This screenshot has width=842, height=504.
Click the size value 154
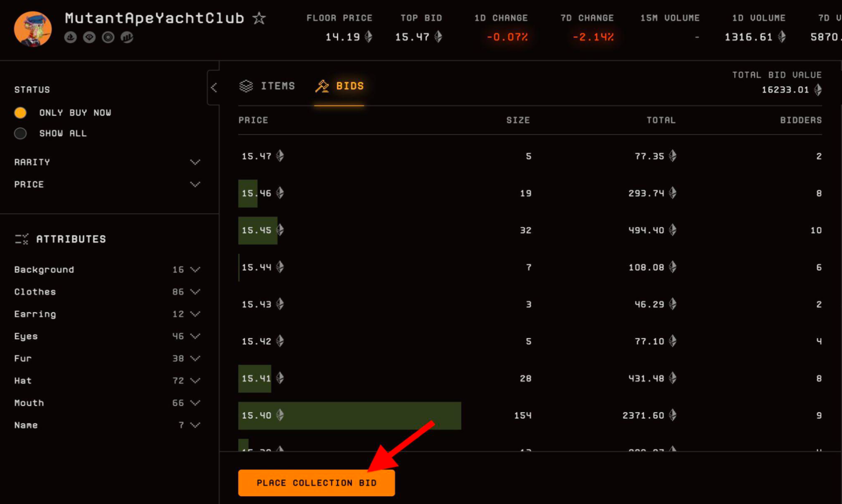click(523, 416)
